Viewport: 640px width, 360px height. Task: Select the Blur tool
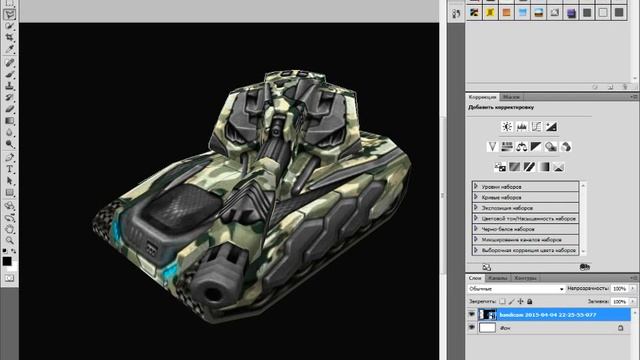click(9, 132)
